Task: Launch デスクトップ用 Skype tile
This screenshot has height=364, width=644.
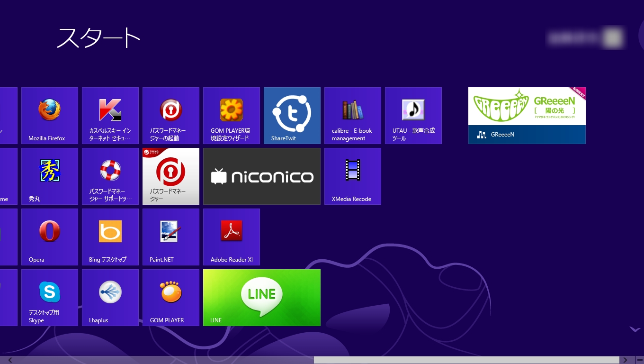Action: (x=50, y=298)
